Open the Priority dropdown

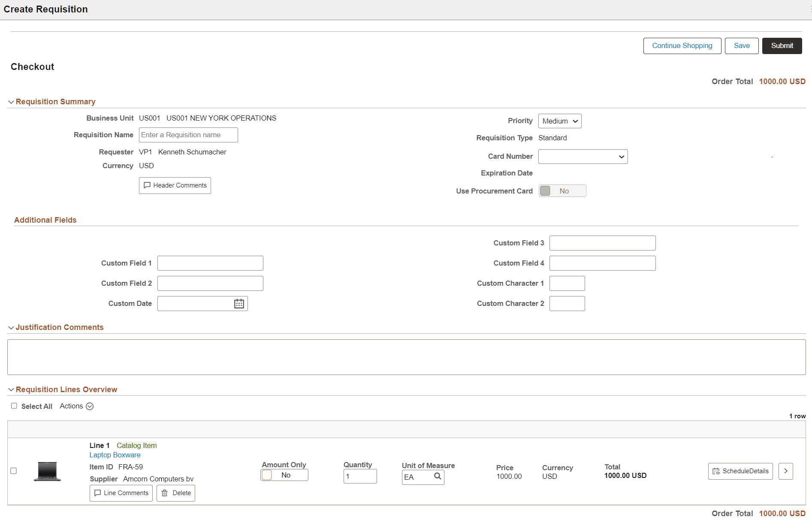[559, 121]
